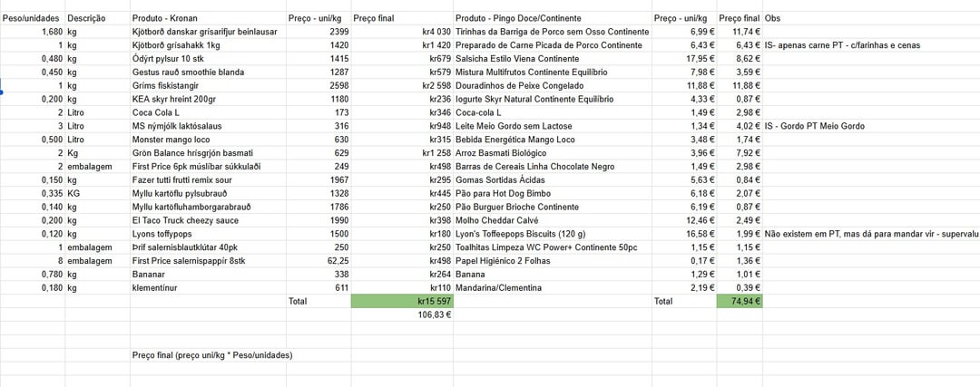
Task: Click the green 74,94 € total cell
Action: click(x=739, y=301)
